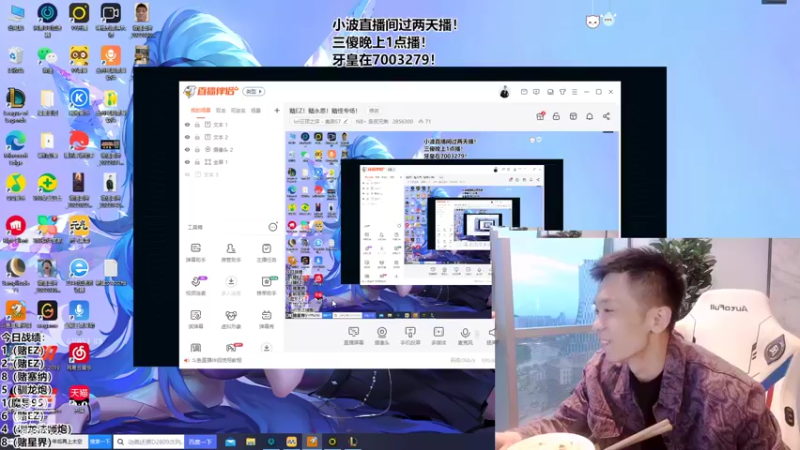This screenshot has width=800, height=450.
Task: Open the store icon beside the bell
Action: (x=573, y=116)
